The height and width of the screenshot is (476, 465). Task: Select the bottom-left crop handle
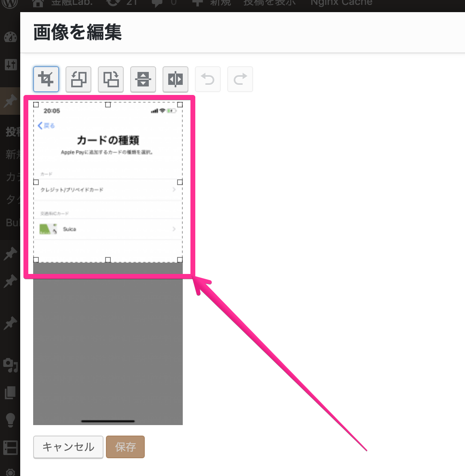click(36, 259)
